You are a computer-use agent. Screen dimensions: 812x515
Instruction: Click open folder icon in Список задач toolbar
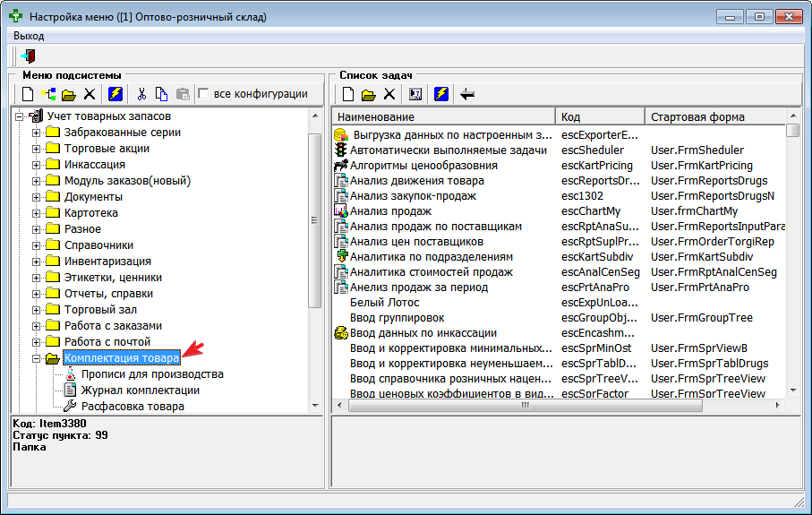[x=368, y=94]
